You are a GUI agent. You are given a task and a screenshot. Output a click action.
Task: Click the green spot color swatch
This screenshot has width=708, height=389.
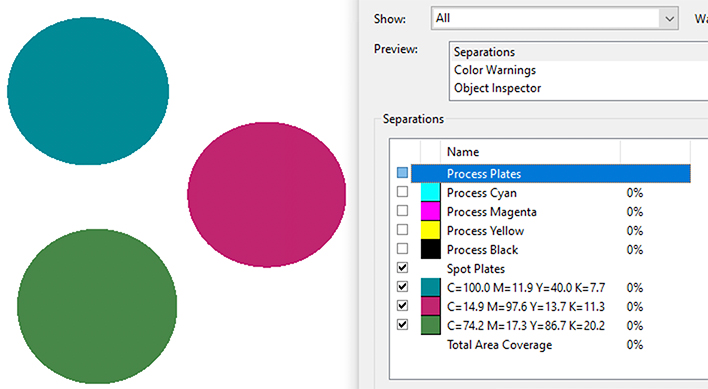430,325
